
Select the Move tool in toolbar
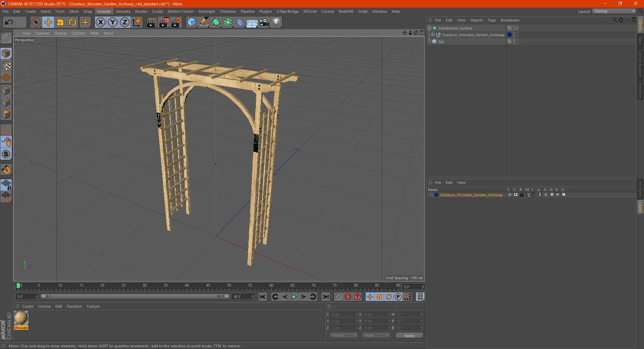click(x=48, y=22)
